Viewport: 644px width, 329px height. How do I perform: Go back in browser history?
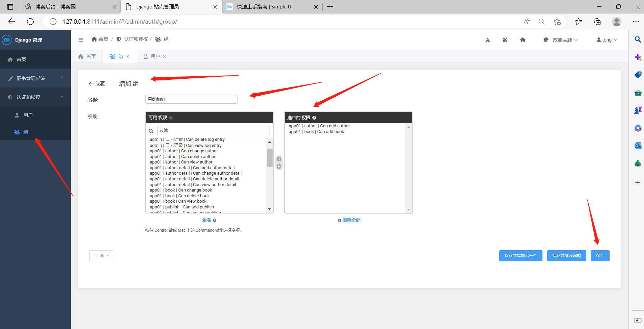click(12, 22)
